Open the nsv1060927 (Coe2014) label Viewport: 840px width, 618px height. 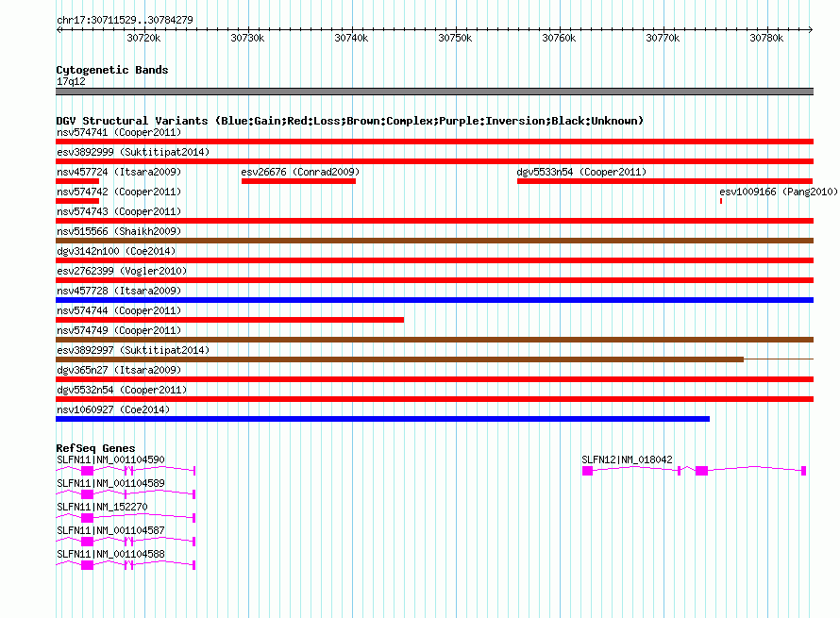coord(113,409)
